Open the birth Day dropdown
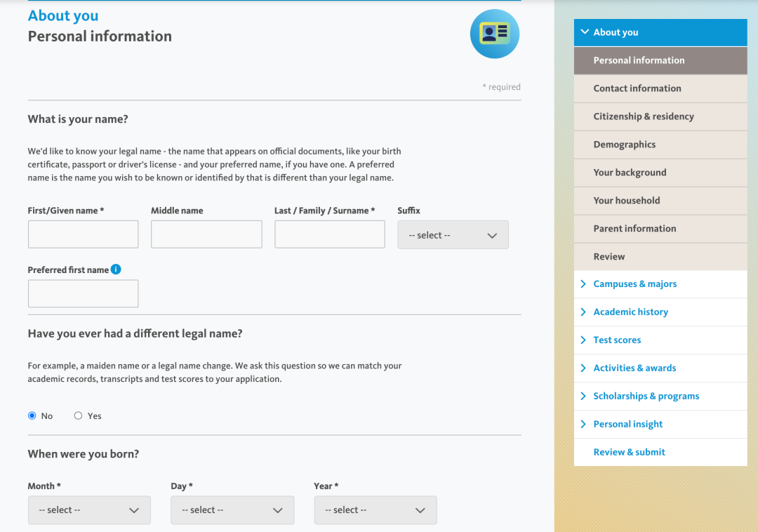Image resolution: width=758 pixels, height=532 pixels. [x=232, y=510]
